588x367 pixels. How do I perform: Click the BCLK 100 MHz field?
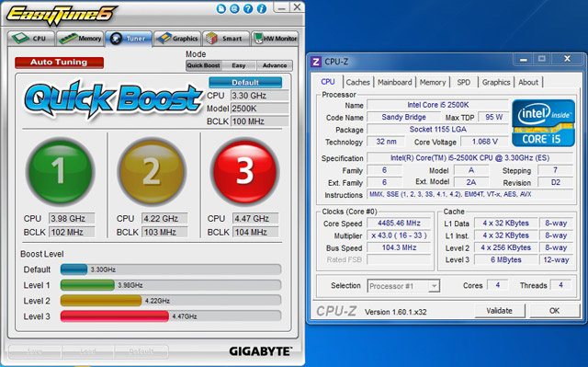point(259,121)
